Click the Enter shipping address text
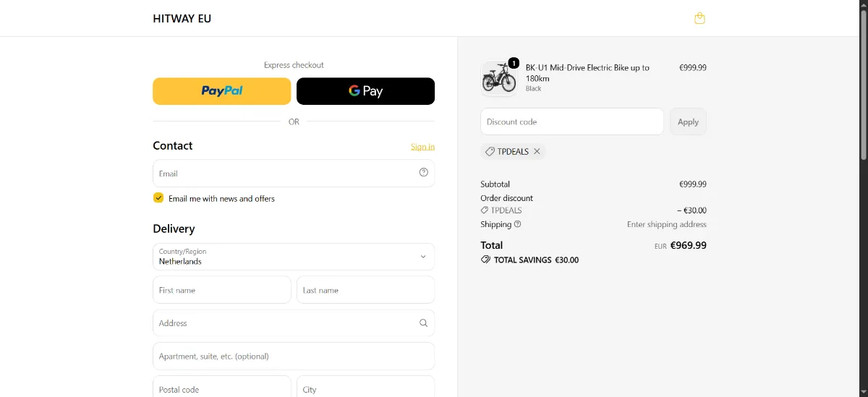Viewport: 868px width, 397px height. pyautogui.click(x=667, y=224)
